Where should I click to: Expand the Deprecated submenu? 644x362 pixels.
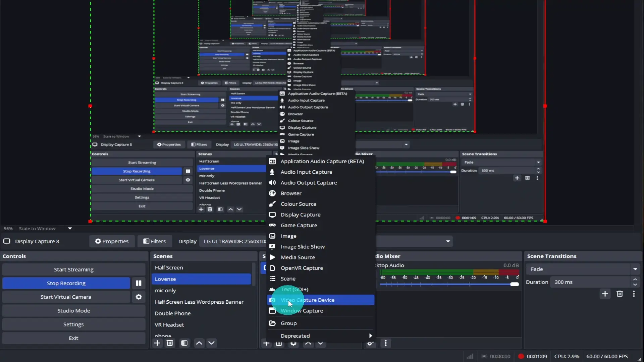[321, 336]
